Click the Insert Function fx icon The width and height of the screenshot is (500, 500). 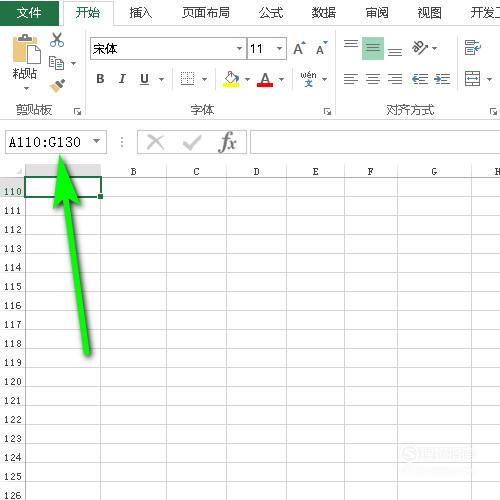[227, 142]
